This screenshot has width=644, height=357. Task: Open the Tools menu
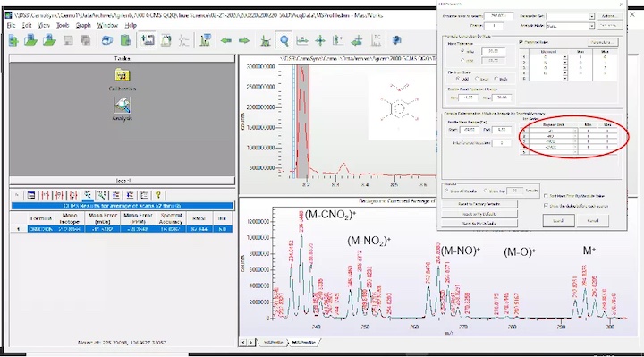[x=63, y=25]
